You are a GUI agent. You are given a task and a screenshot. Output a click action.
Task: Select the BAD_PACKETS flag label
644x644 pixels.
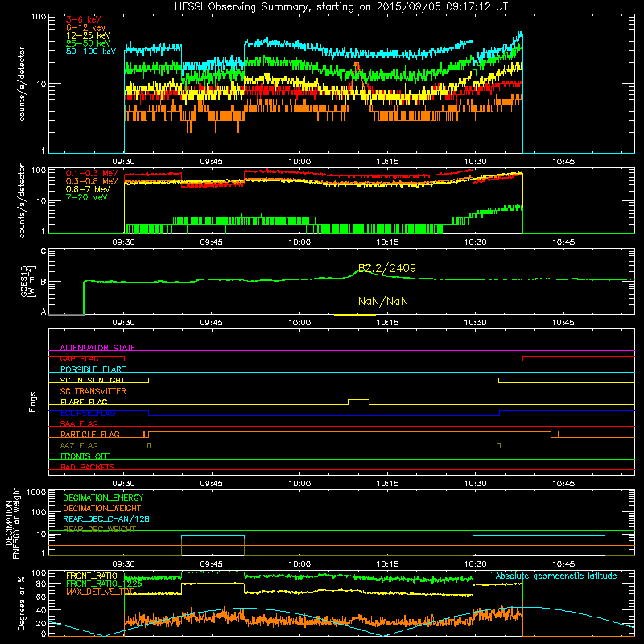(x=88, y=467)
